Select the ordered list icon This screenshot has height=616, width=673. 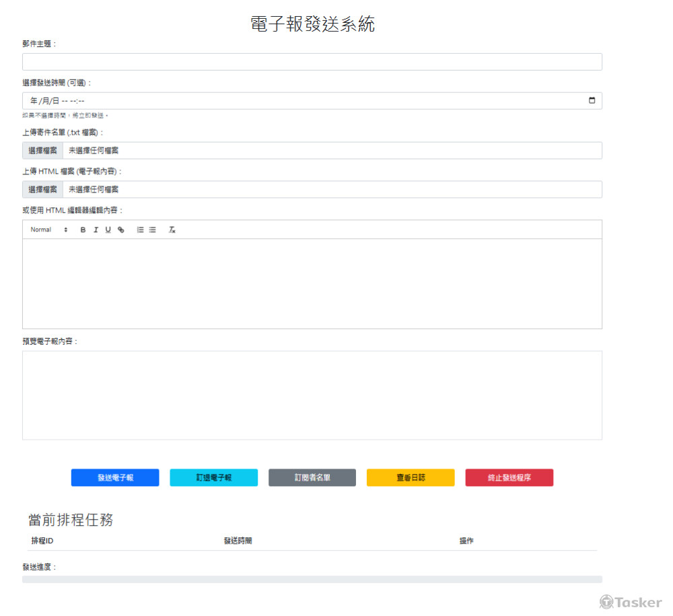139,230
